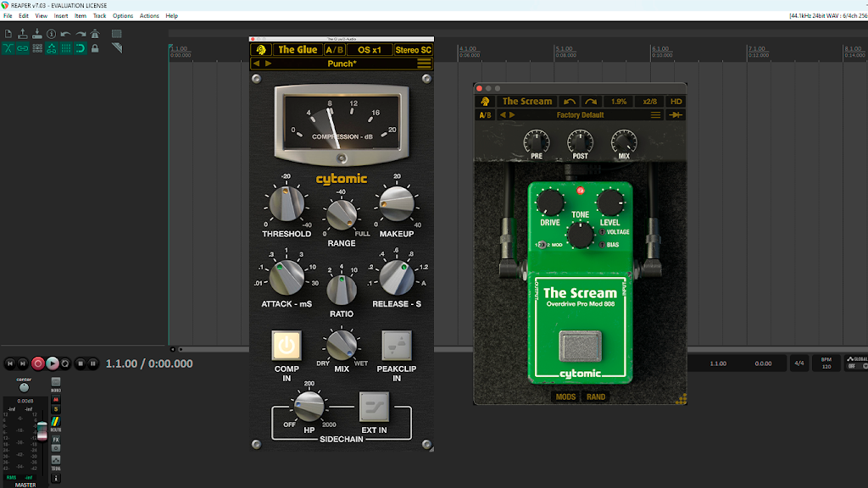Click the RAND button under the pedal
Screen dimensions: 868x488
[x=596, y=396]
